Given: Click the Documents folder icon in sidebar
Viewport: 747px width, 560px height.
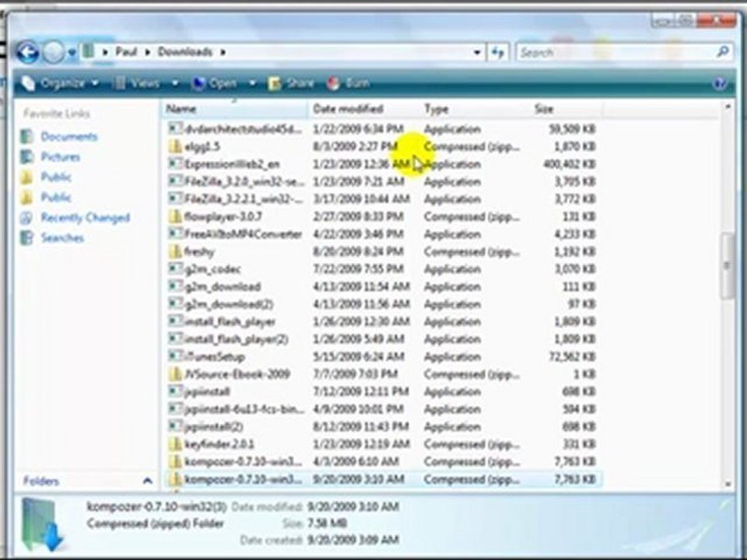Looking at the screenshot, I should (x=27, y=137).
